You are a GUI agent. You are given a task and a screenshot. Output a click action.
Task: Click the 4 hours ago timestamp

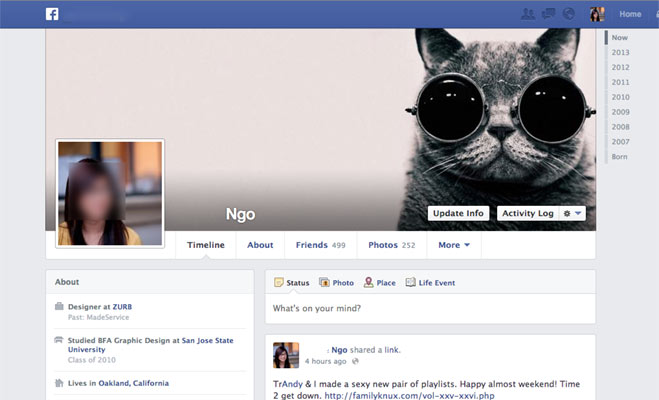[326, 361]
